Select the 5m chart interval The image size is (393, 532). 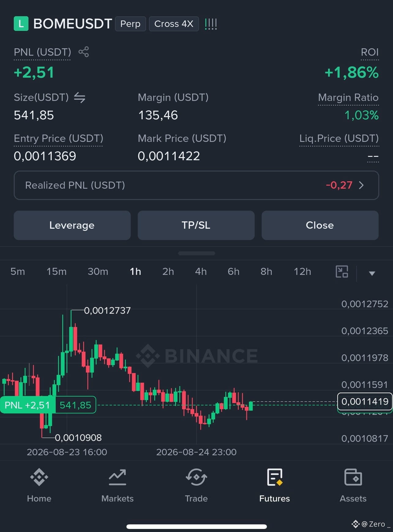[x=18, y=272]
